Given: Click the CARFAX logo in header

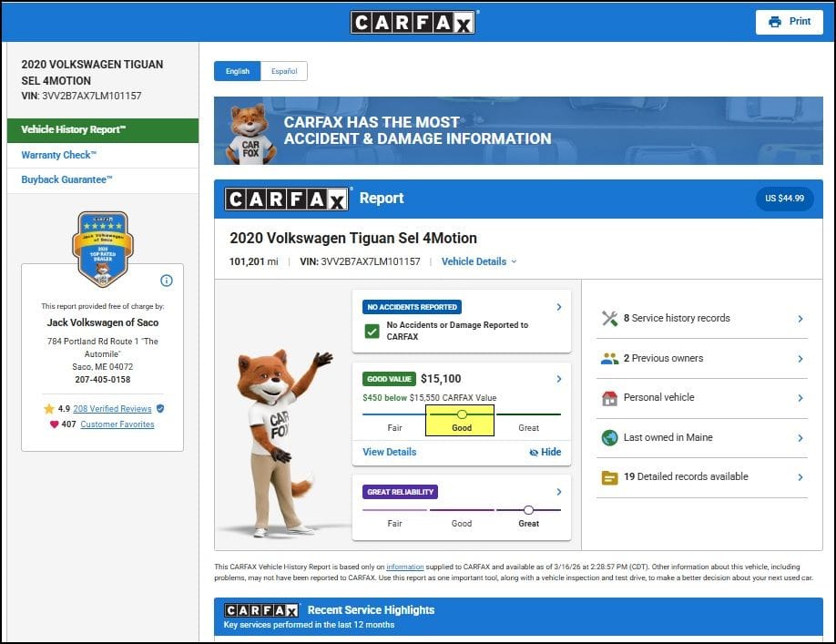Looking at the screenshot, I should click(x=413, y=22).
